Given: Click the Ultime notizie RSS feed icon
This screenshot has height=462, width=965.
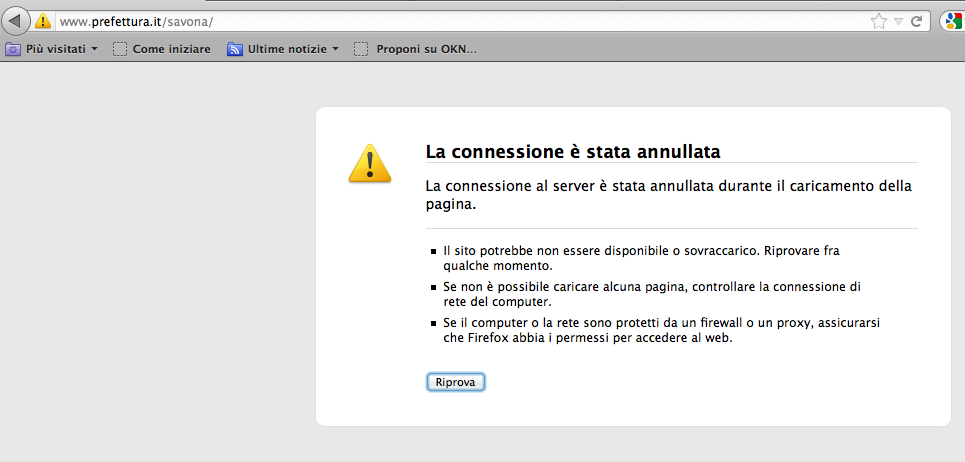Looking at the screenshot, I should point(235,49).
